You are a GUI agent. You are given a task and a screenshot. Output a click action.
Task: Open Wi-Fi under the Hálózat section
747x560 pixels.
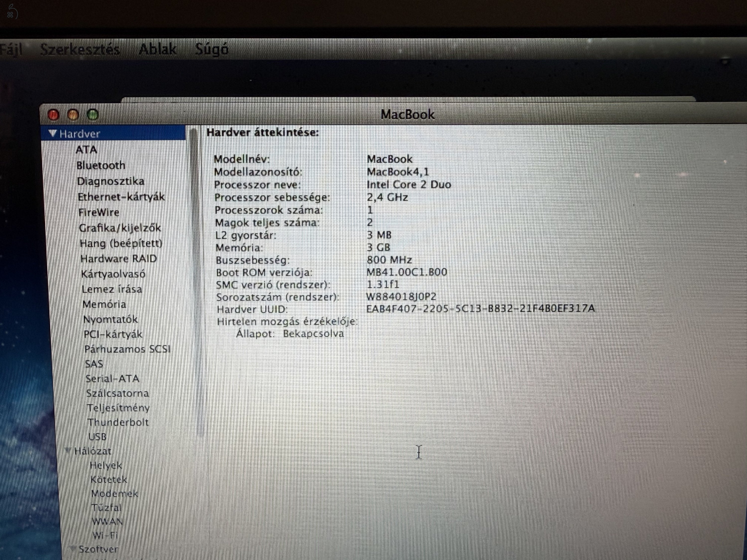point(106,535)
